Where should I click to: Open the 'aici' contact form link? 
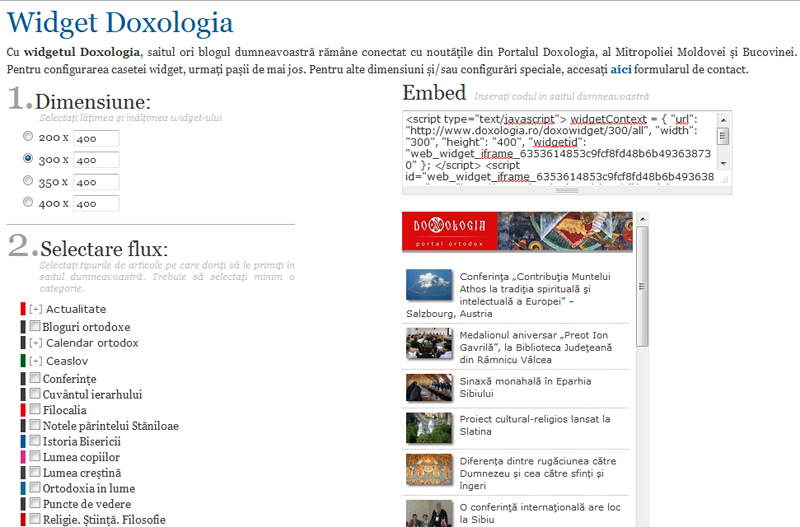tap(621, 69)
